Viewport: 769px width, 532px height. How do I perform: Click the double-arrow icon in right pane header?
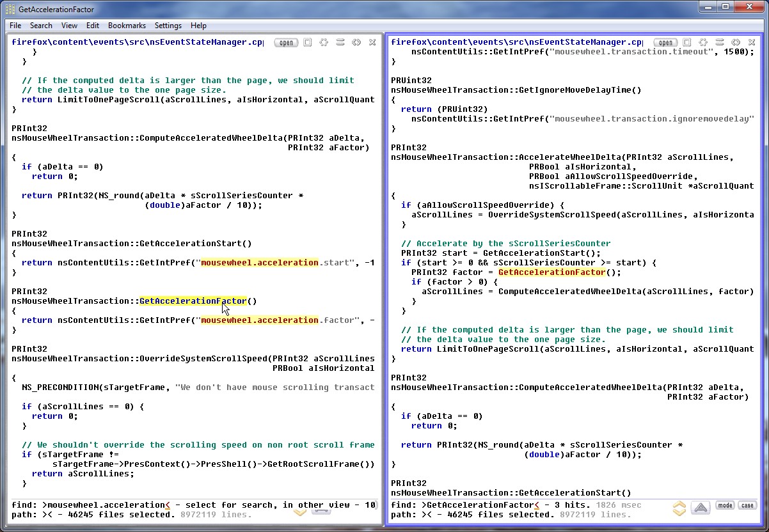click(x=736, y=43)
